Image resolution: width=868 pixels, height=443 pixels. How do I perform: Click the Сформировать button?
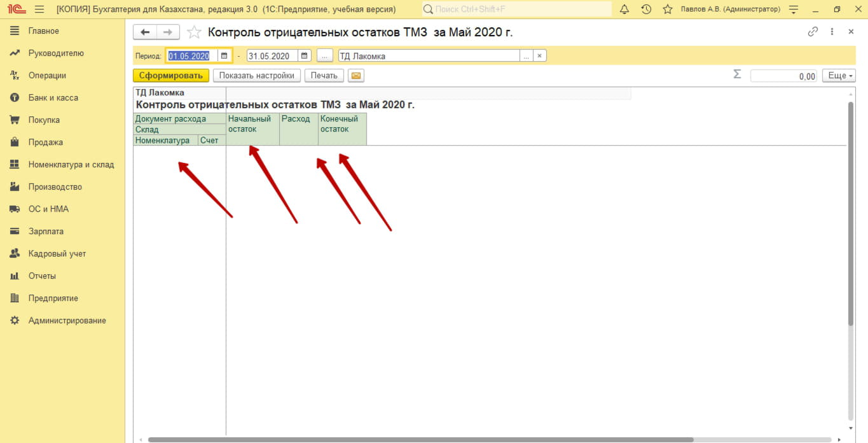click(171, 76)
